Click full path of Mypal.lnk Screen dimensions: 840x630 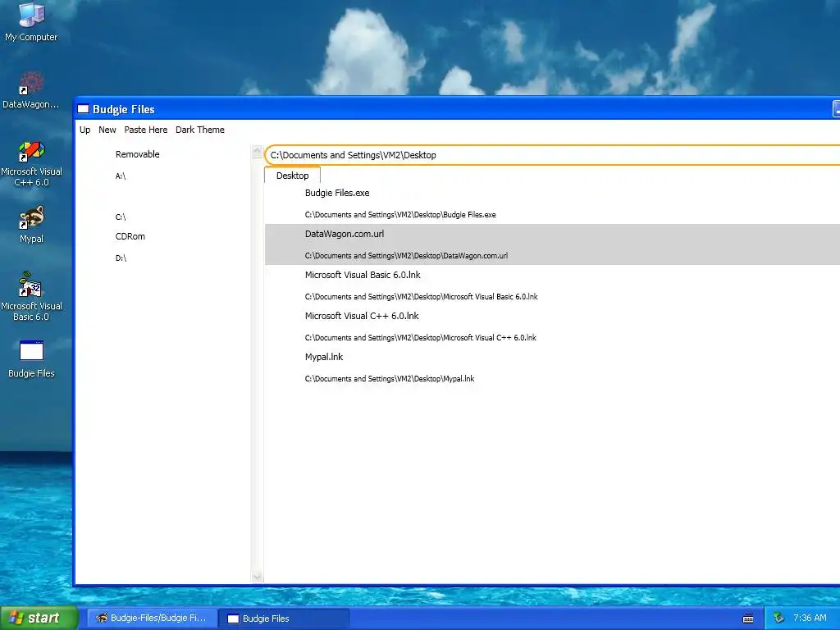click(390, 379)
